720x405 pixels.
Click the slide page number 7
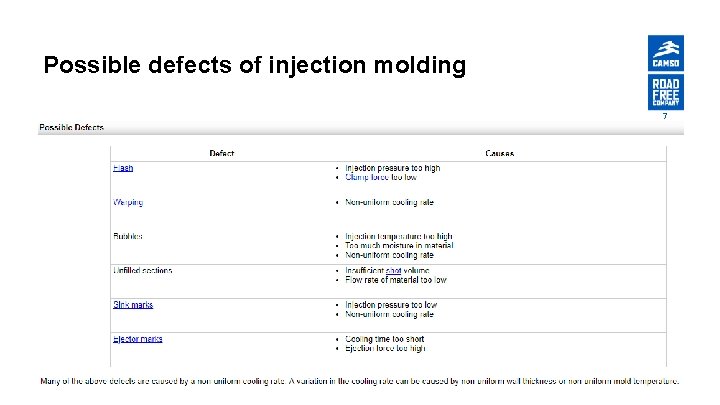coord(665,116)
